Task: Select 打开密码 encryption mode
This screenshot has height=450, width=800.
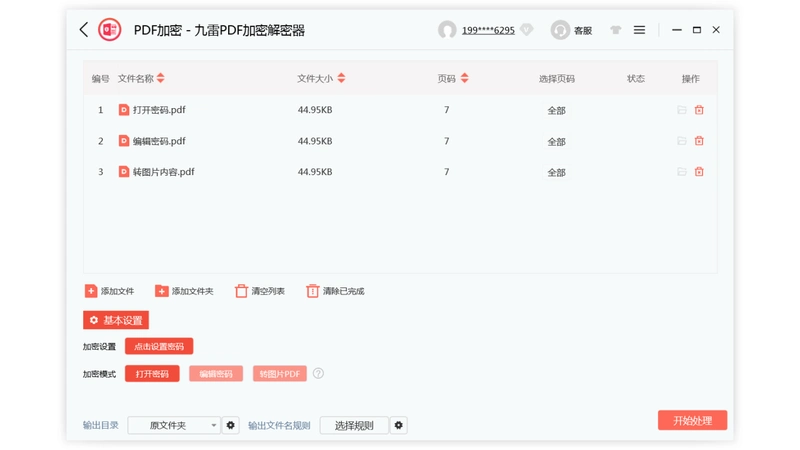Action: [x=152, y=373]
